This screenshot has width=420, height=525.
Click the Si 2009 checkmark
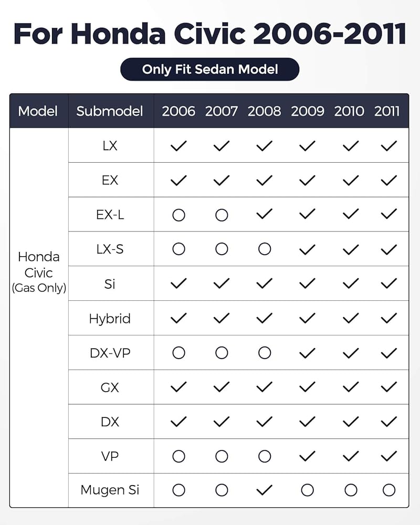[307, 284]
